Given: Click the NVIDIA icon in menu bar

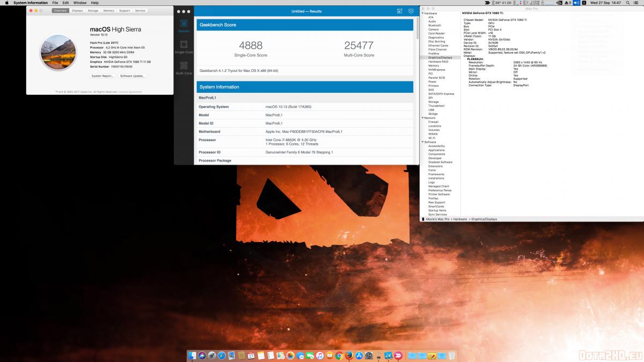Looking at the screenshot, I should click(560, 3).
